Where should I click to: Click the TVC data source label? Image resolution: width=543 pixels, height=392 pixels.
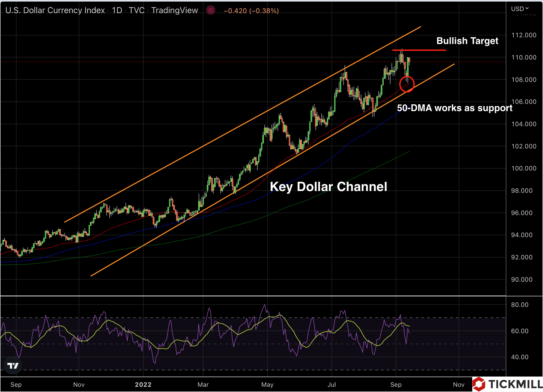click(137, 10)
